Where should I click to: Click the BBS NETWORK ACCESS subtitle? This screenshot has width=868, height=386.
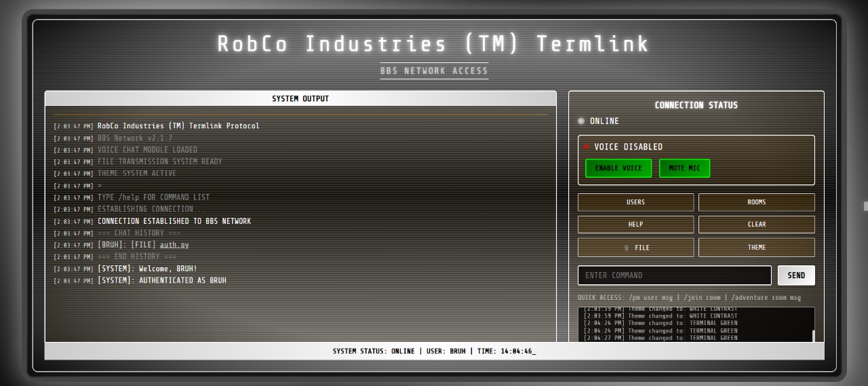pyautogui.click(x=434, y=71)
